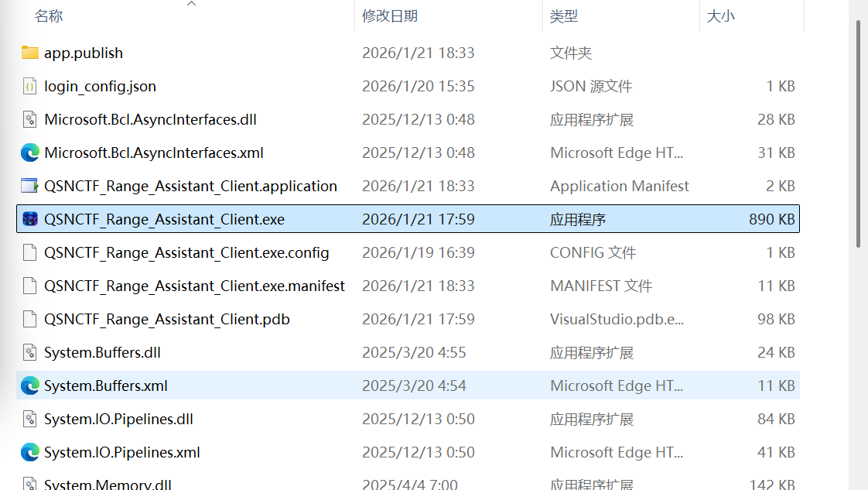The height and width of the screenshot is (490, 868).
Task: Click the sort arrow above 名称 column
Action: (191, 4)
